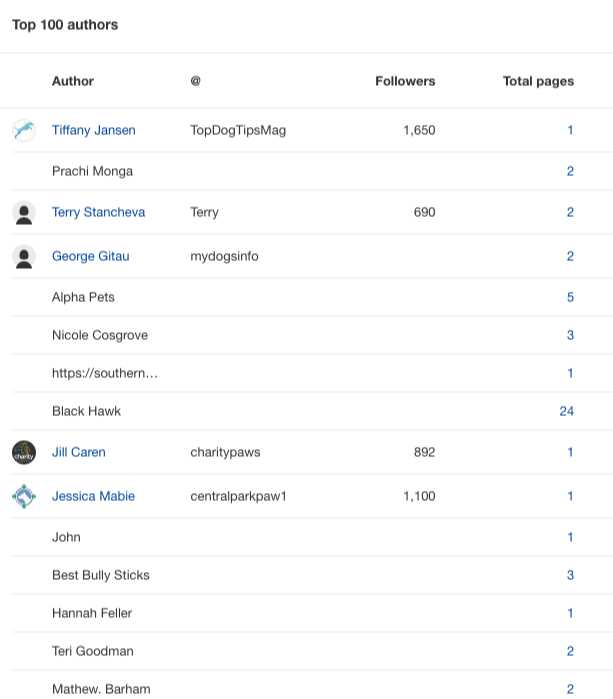Click Jill Caren's charity avatar
Image resolution: width=613 pixels, height=699 pixels.
[x=24, y=452]
